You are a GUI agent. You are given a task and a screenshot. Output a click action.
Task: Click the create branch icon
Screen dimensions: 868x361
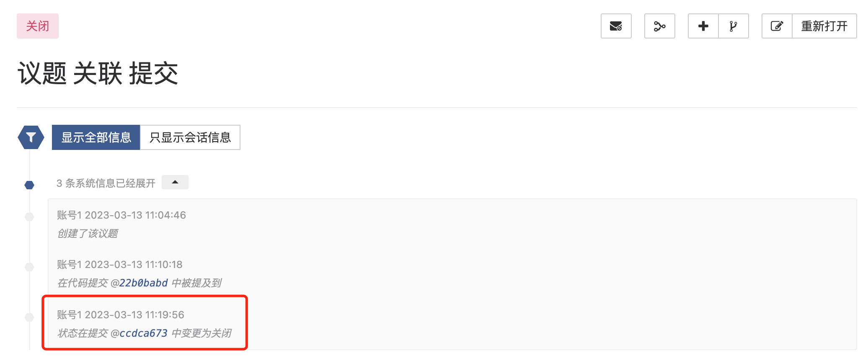coord(733,26)
